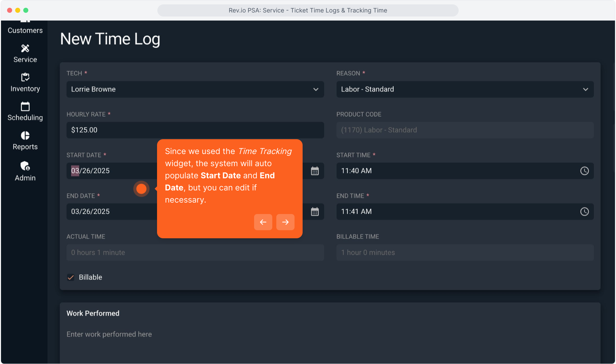This screenshot has height=364, width=616.
Task: Click Start Time clock icon
Action: [x=584, y=171]
